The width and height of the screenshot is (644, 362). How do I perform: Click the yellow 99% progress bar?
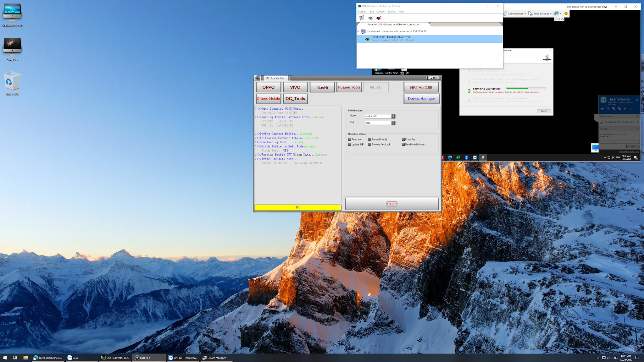click(x=298, y=208)
